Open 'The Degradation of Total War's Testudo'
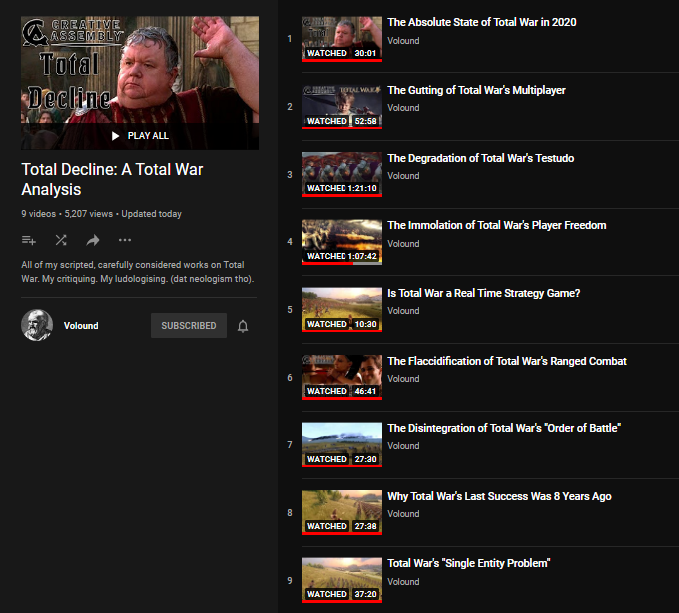Image resolution: width=679 pixels, height=613 pixels. coord(481,158)
